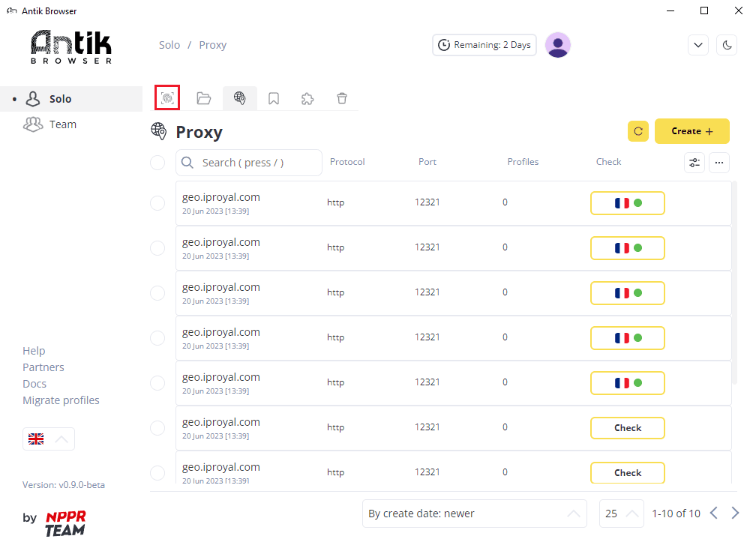Open the fingerprint profiles tab icon
This screenshot has width=756, height=554.
[x=167, y=97]
